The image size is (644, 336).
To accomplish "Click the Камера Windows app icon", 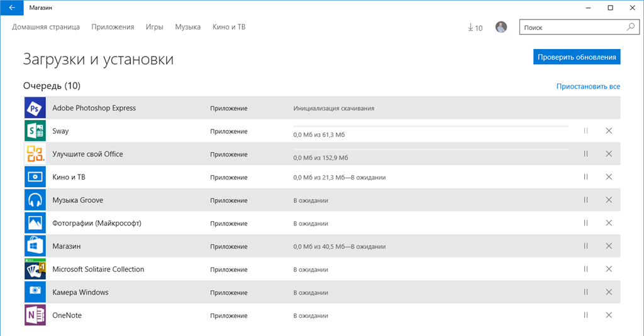I will coord(35,291).
